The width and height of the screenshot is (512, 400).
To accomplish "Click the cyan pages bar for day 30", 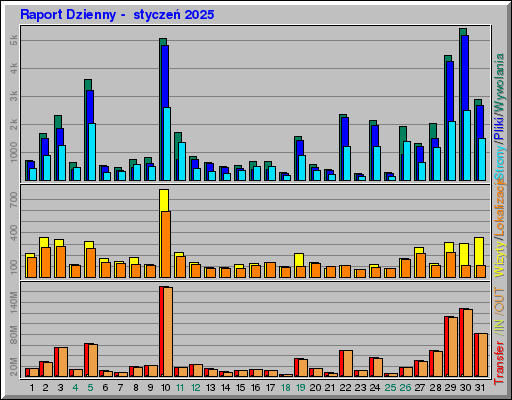I will tap(467, 146).
